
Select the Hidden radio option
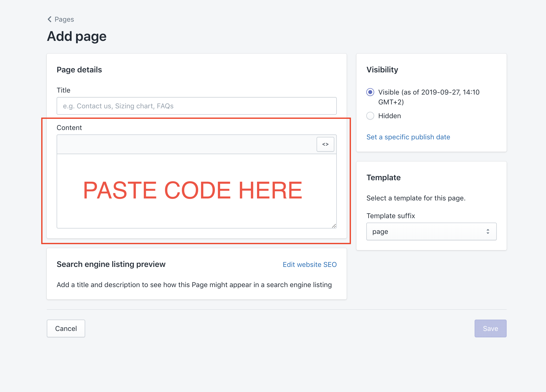click(x=370, y=116)
